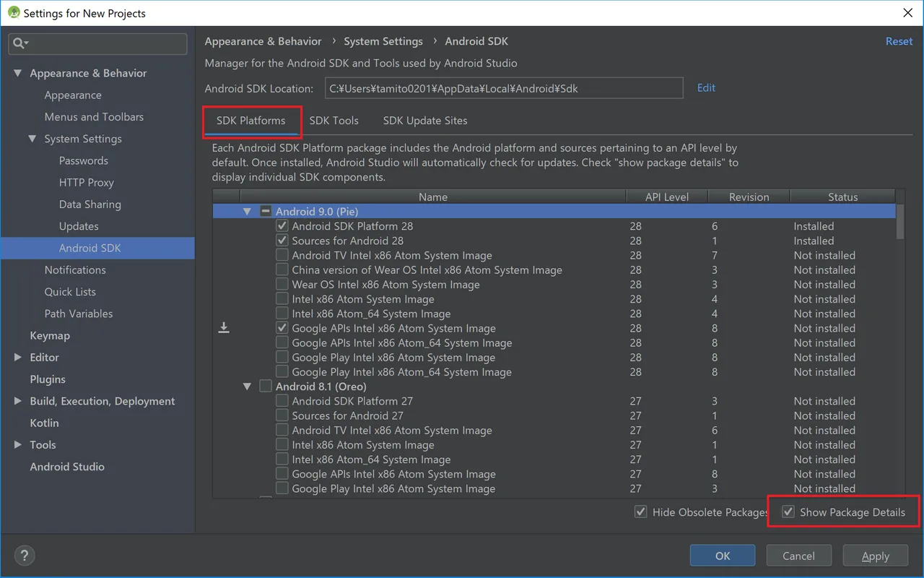This screenshot has height=578, width=924.
Task: Check China version of Wear OS system image
Action: tap(282, 269)
